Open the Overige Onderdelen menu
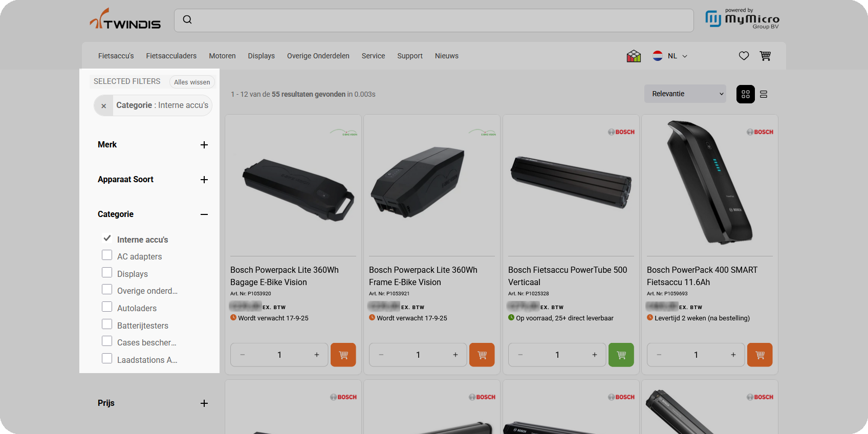Viewport: 868px width, 434px height. 318,56
